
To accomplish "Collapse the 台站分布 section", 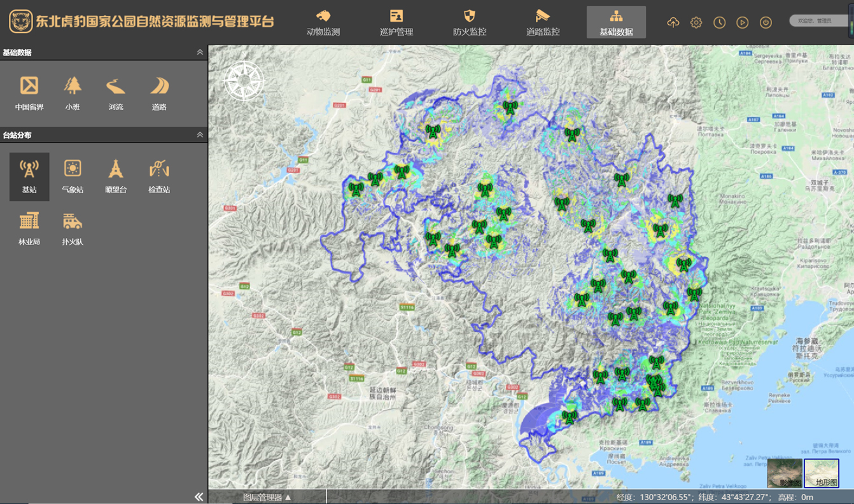I will point(200,135).
